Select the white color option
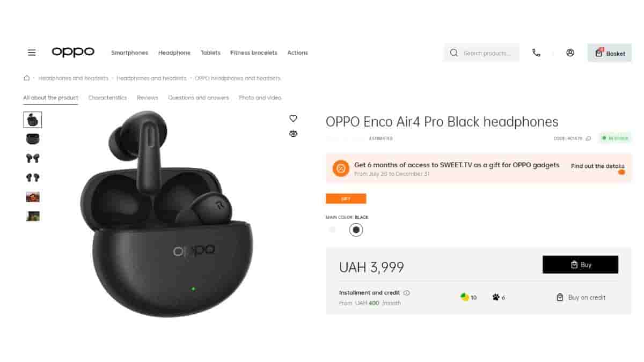644x362 pixels. [x=332, y=230]
